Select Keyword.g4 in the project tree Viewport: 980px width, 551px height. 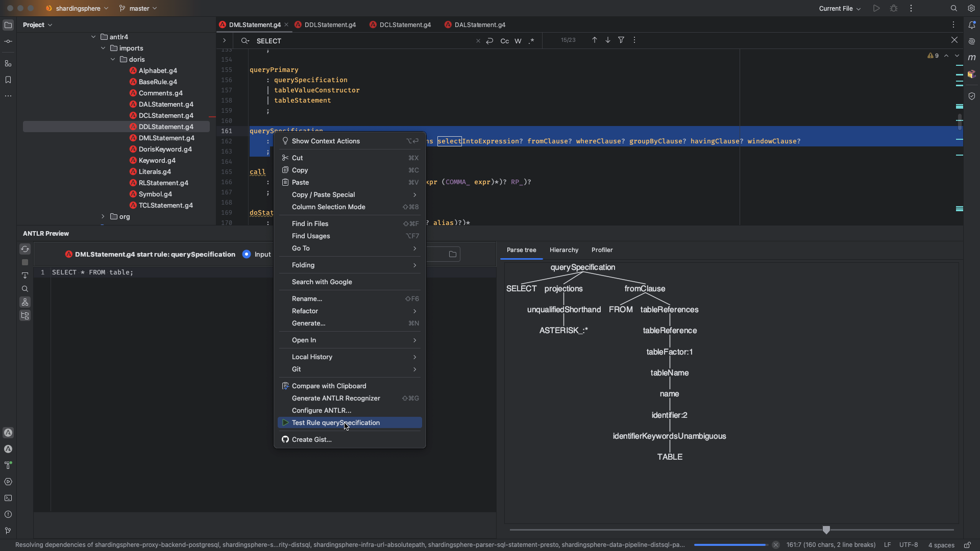(157, 161)
